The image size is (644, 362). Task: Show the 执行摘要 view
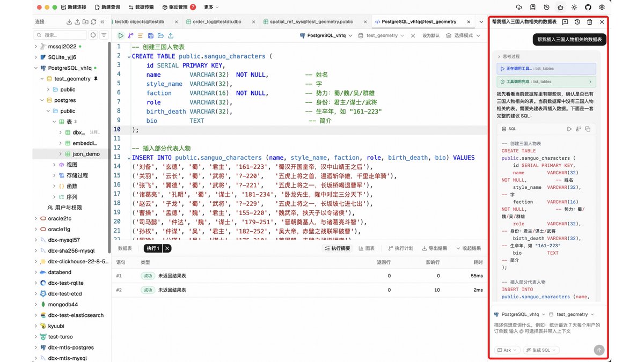point(338,248)
